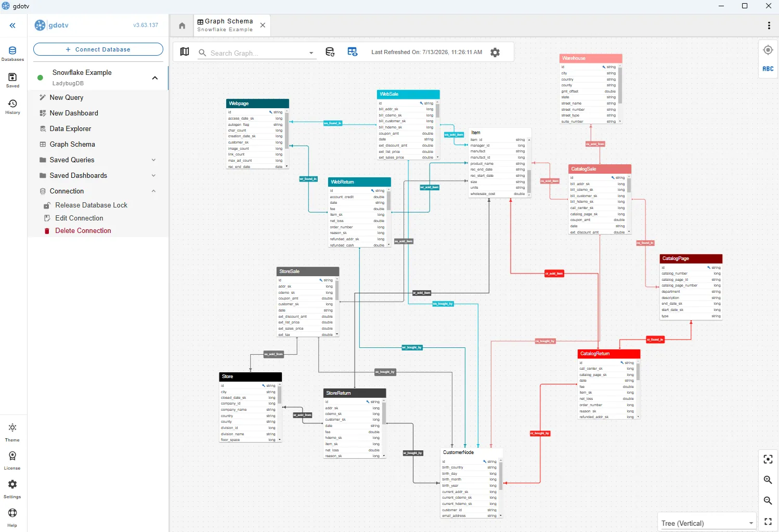Open the Search Graph dropdown arrow

tap(311, 53)
